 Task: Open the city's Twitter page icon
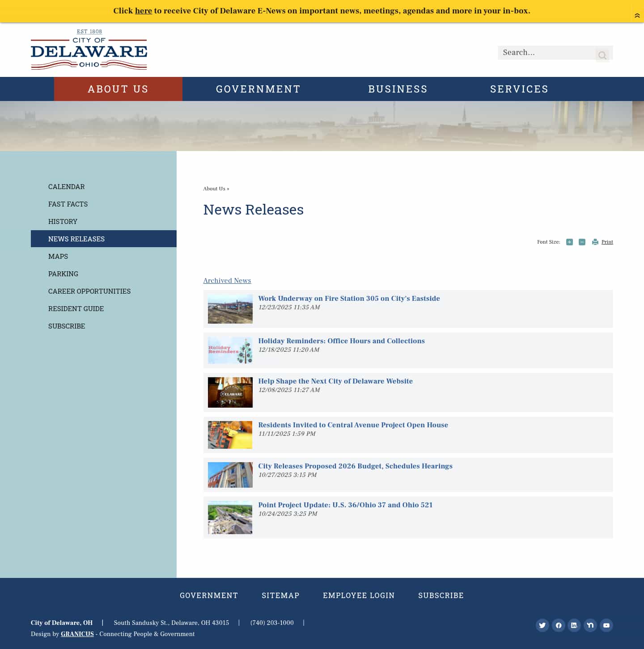pos(542,625)
